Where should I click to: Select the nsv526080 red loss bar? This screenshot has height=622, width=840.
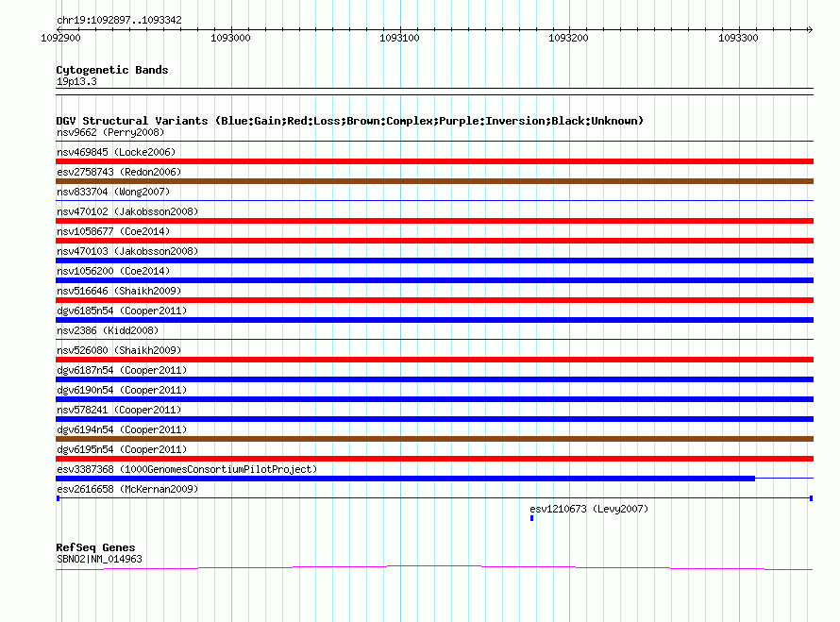(434, 360)
